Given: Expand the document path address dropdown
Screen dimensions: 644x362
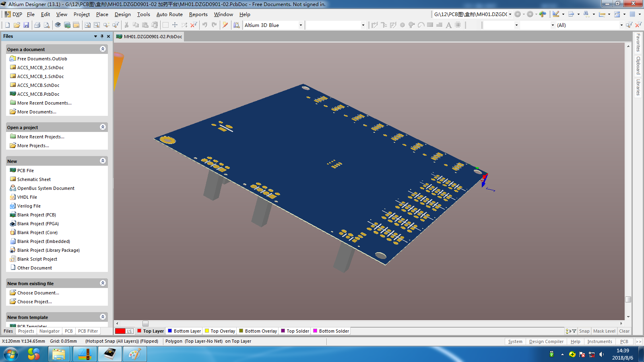Looking at the screenshot, I should tap(510, 14).
